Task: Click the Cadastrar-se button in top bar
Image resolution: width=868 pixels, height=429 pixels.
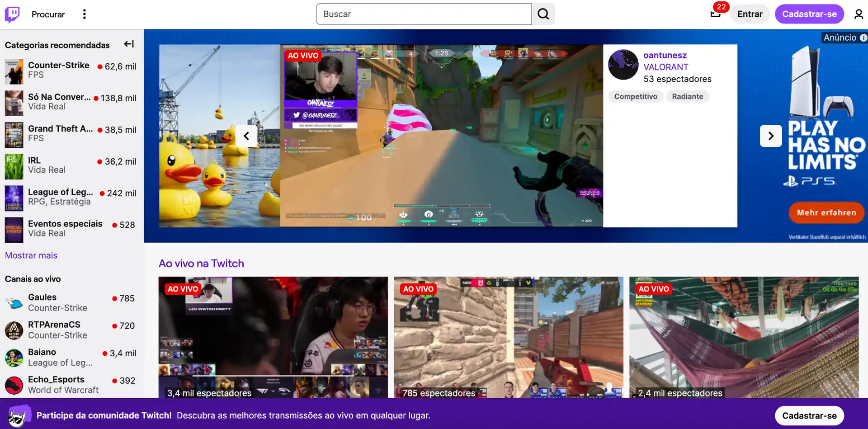Action: coord(809,14)
